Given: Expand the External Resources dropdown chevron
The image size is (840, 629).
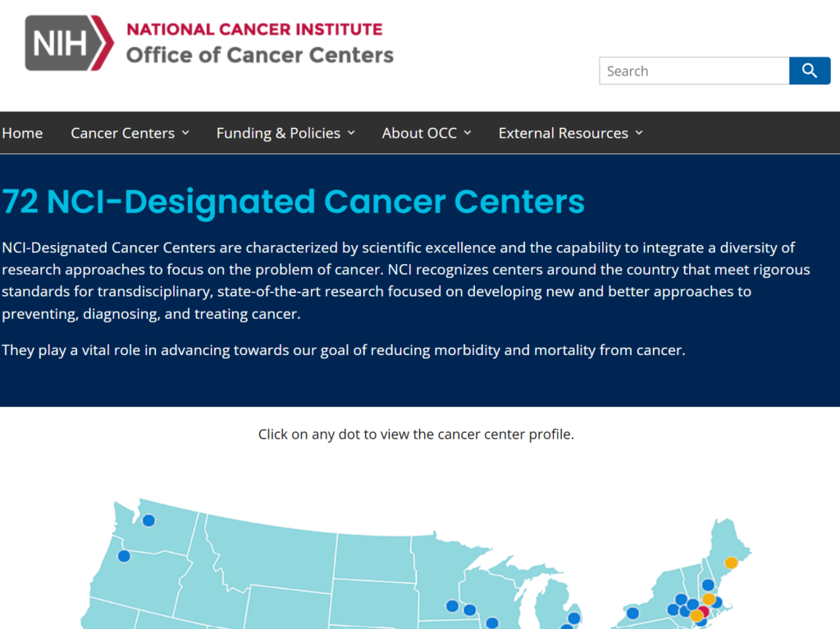Looking at the screenshot, I should coord(638,133).
